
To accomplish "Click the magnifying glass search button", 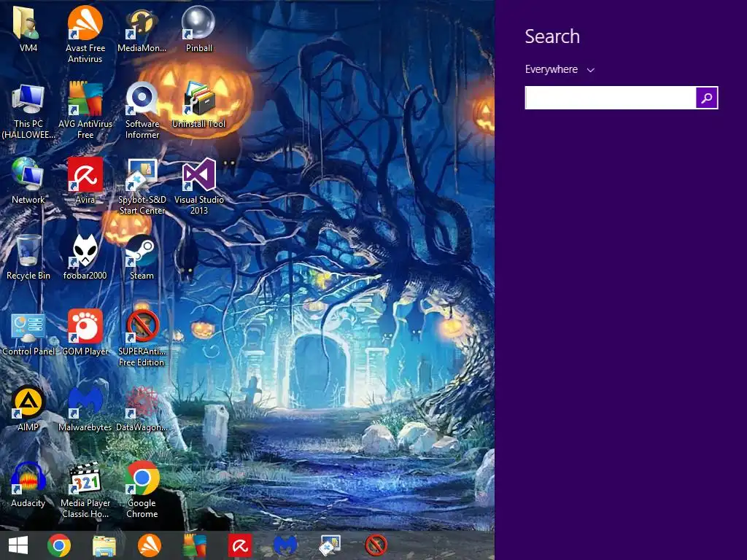I will 707,98.
